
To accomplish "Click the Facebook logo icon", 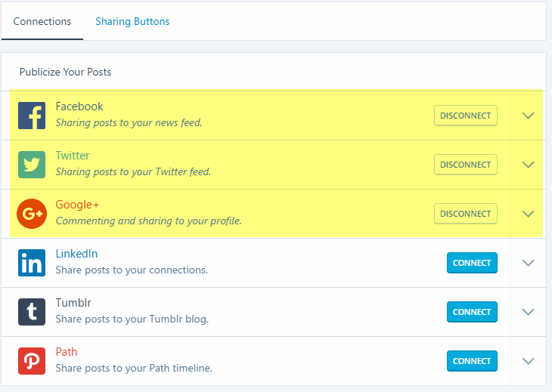I will (32, 116).
